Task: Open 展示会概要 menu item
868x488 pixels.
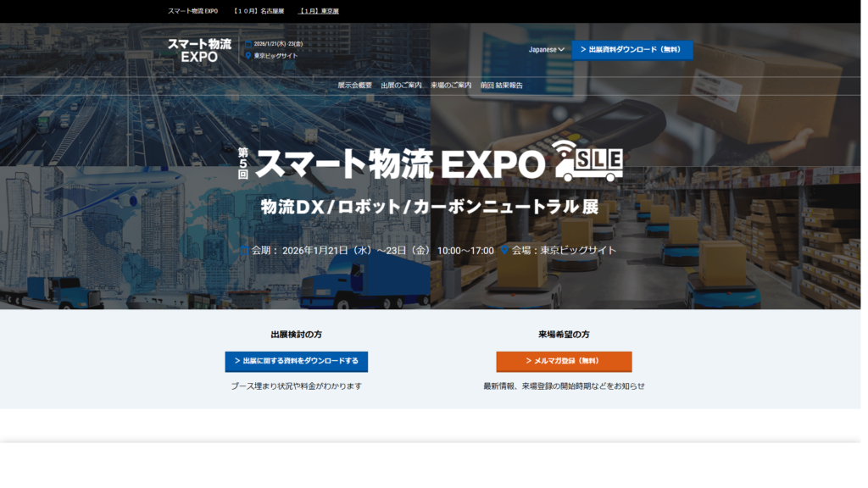Action: (x=355, y=86)
